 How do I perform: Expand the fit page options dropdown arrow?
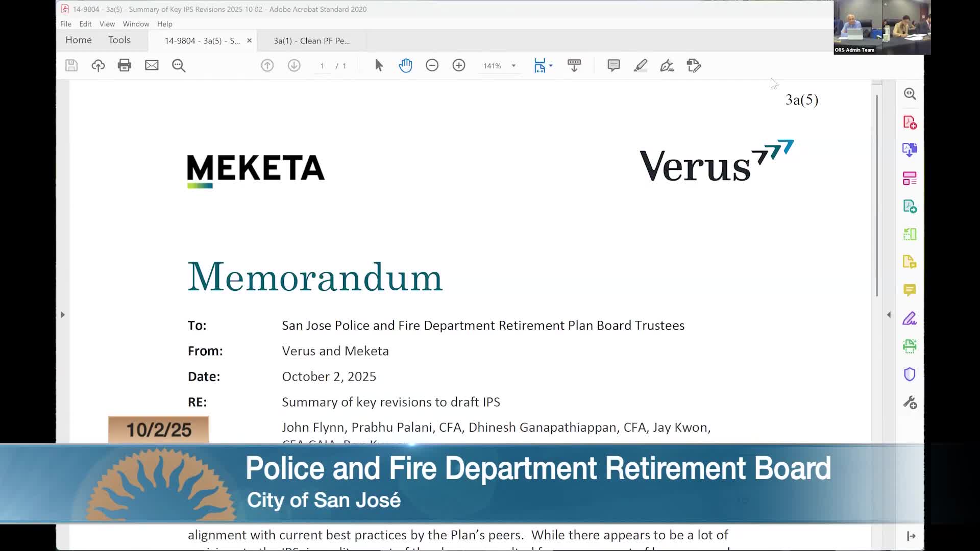coord(551,66)
